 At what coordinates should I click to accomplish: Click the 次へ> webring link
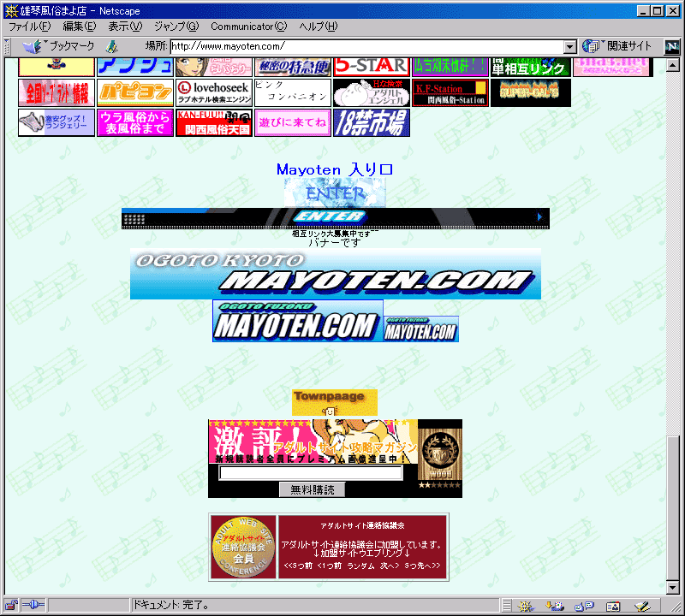(x=390, y=566)
